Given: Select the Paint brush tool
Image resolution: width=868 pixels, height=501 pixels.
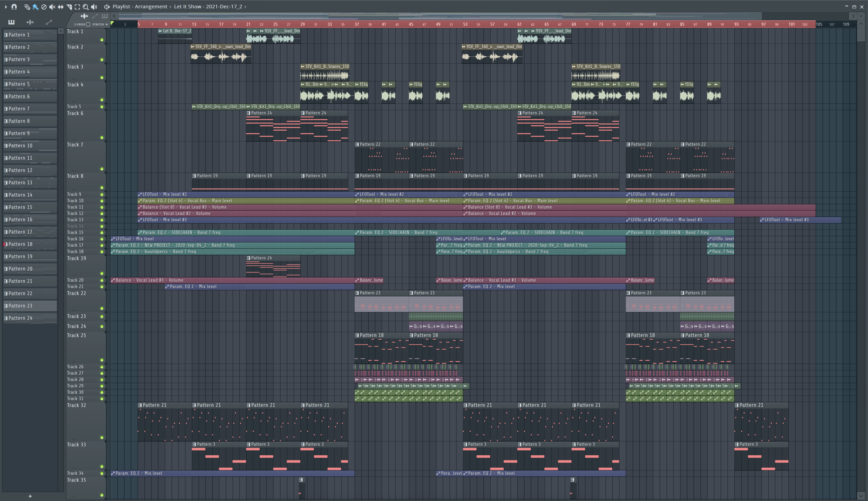Looking at the screenshot, I should click(35, 7).
